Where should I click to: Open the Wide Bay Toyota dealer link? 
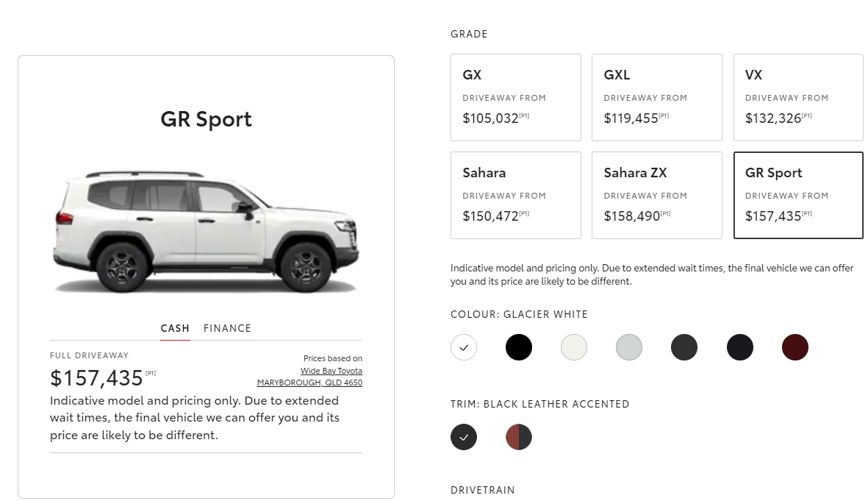point(331,371)
